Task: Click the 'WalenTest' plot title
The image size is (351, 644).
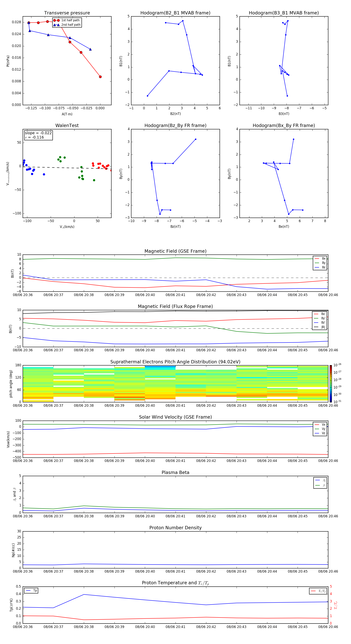Action: 67,125
